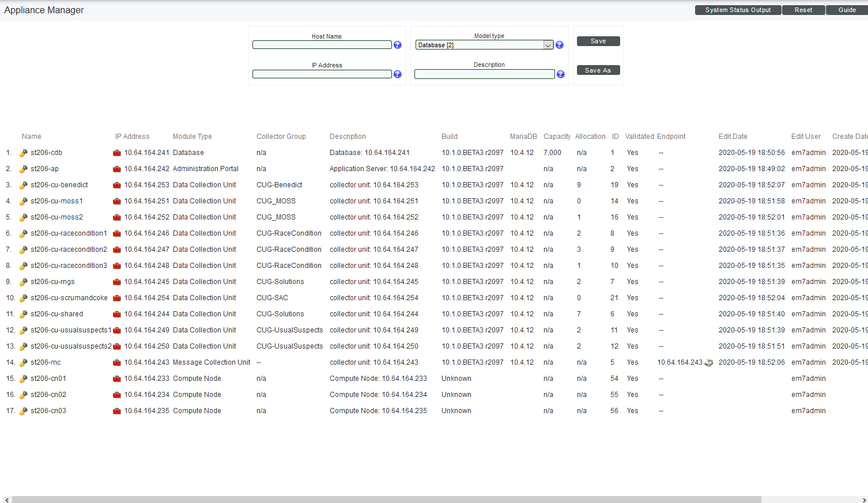868x503 pixels.
Task: Sort by the Collector Group column header
Action: tap(281, 137)
